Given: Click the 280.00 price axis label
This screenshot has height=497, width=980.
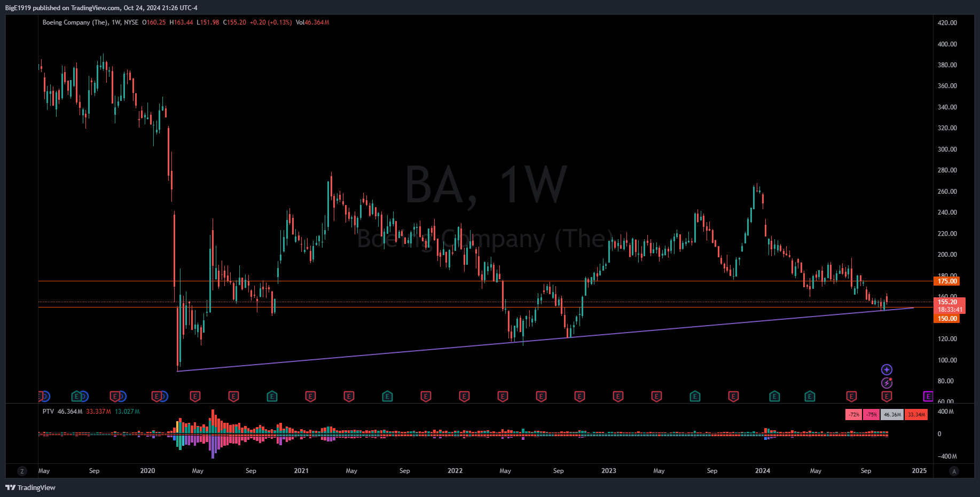Looking at the screenshot, I should [x=947, y=170].
